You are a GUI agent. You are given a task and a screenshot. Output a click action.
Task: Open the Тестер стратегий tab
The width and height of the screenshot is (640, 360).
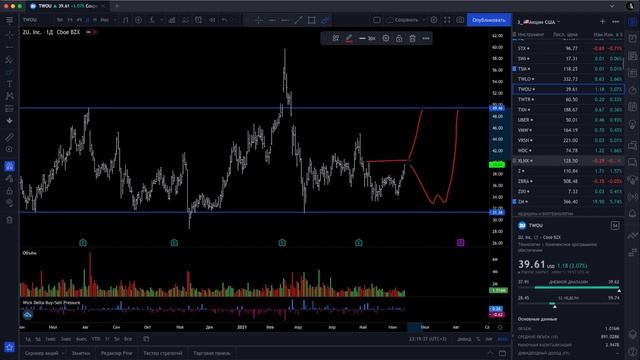pos(162,353)
